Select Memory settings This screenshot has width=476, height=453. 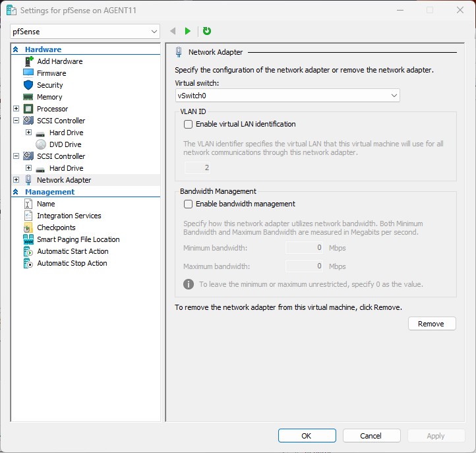click(x=49, y=97)
